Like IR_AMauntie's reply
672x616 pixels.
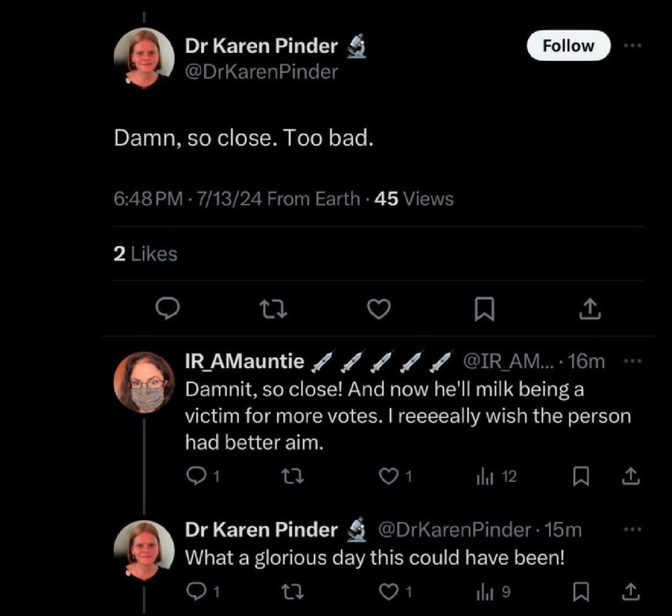tap(396, 477)
